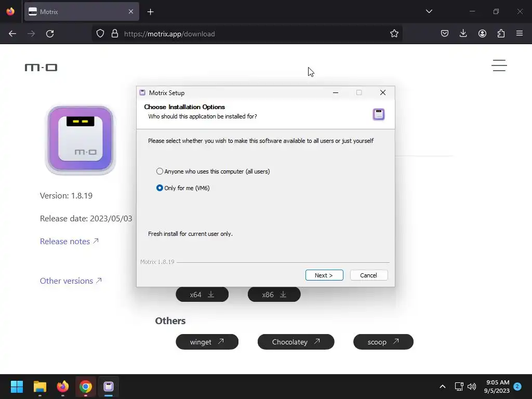This screenshot has height=399, width=532.
Task: Open the scoop install link
Action: (x=383, y=342)
